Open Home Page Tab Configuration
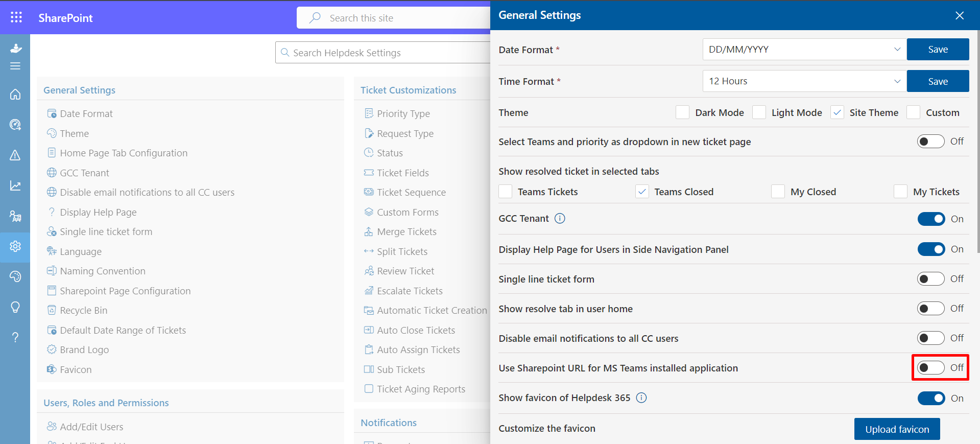 coord(117,153)
